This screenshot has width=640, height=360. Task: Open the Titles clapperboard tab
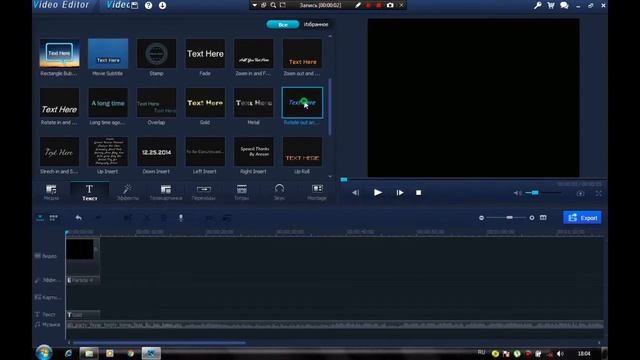point(242,192)
